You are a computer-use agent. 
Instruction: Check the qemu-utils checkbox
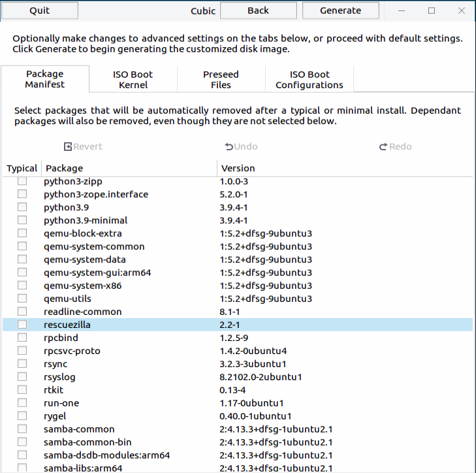click(22, 299)
